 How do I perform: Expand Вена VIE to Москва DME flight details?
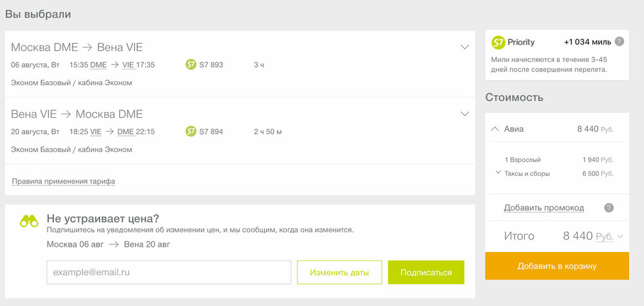pos(464,114)
